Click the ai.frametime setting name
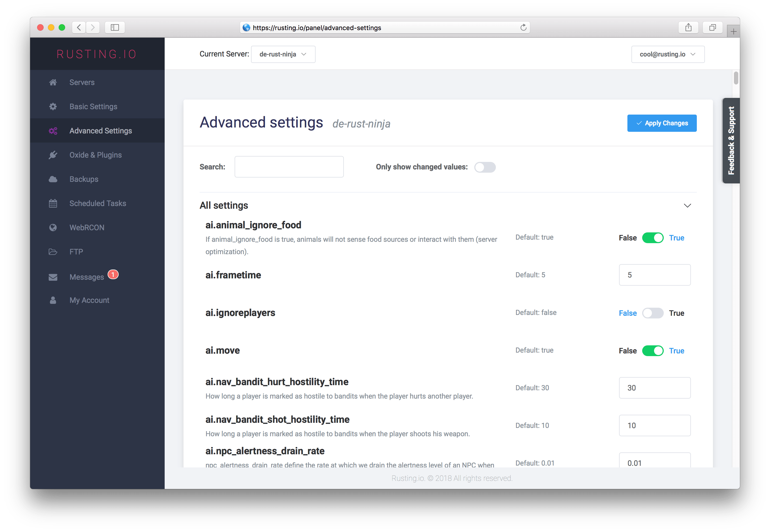This screenshot has height=532, width=770. pyautogui.click(x=233, y=275)
